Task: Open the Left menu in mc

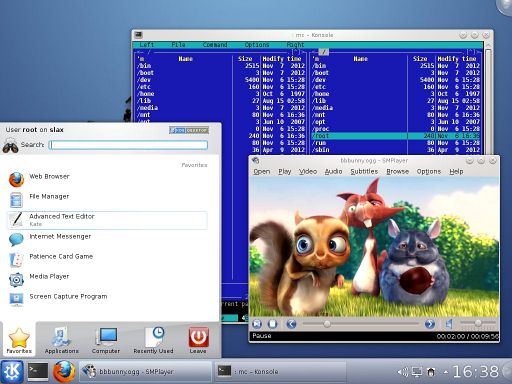Action: (x=147, y=45)
